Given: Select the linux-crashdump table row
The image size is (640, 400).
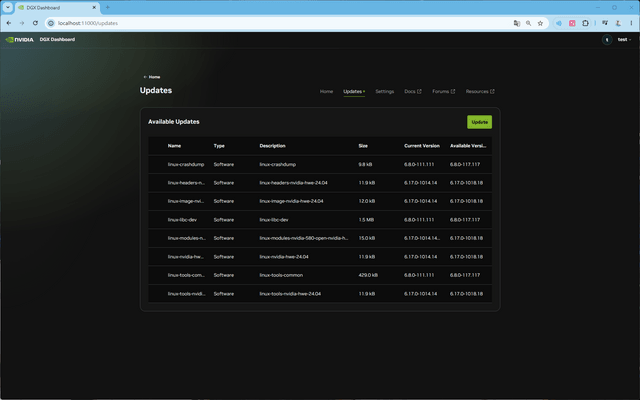Looking at the screenshot, I should [x=320, y=164].
